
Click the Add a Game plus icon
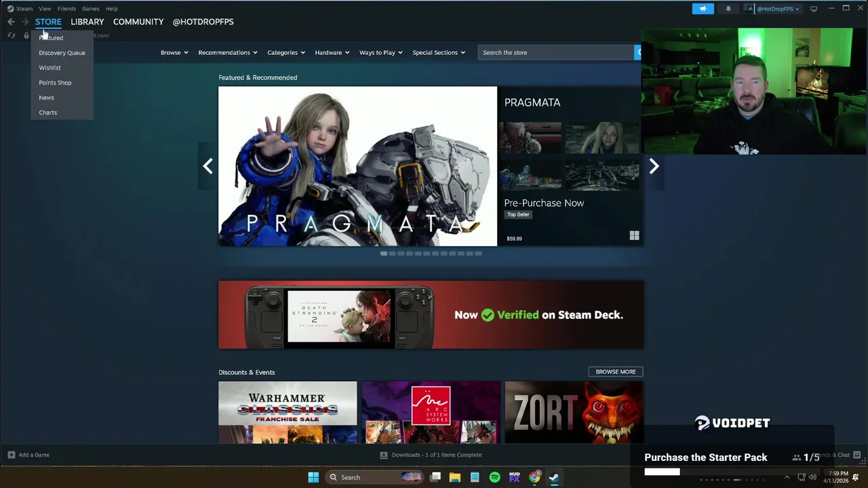(11, 455)
